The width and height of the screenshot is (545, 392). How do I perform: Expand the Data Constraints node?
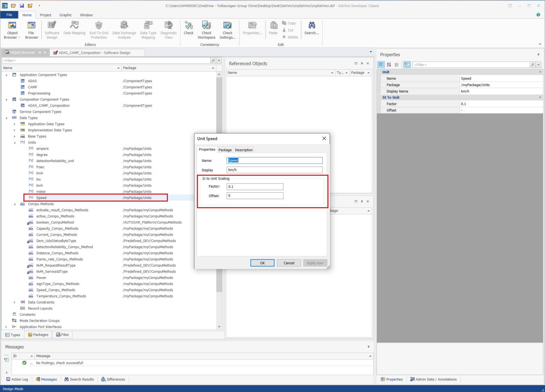tap(15, 302)
